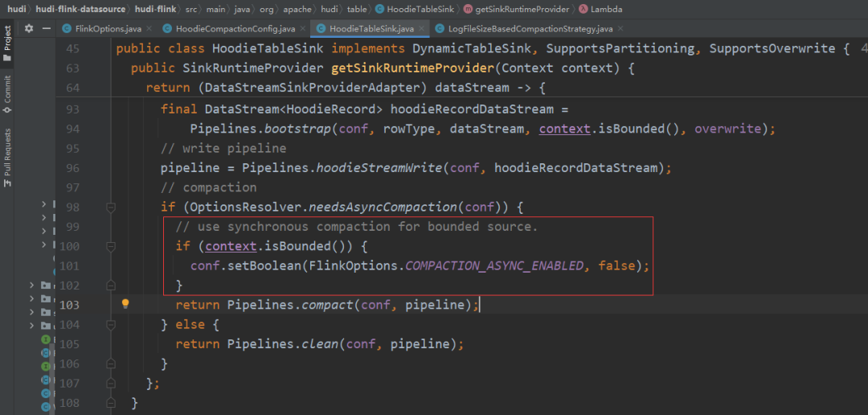This screenshot has width=868, height=415.
Task: Click the main breadcrumb
Action: (x=215, y=9)
